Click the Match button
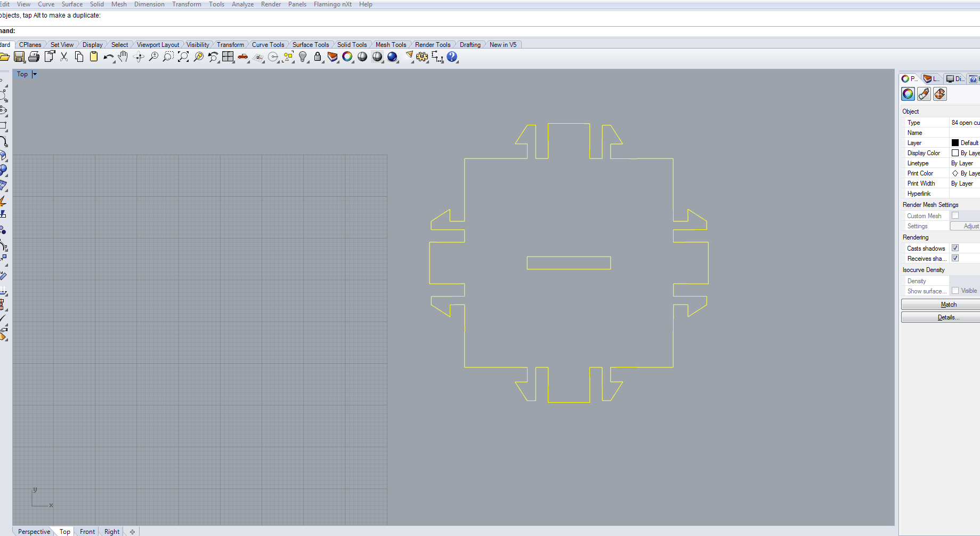The width and height of the screenshot is (980, 536). tap(941, 305)
